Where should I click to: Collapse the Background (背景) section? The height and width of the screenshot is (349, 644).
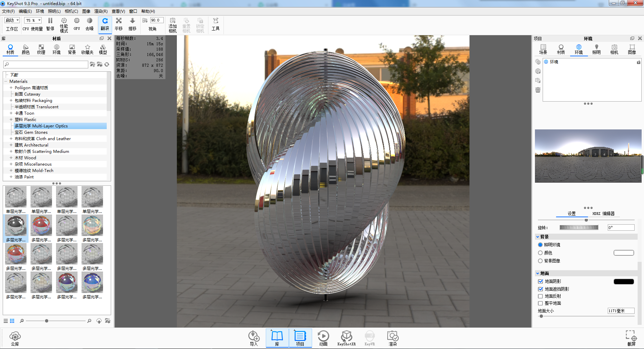pos(538,237)
